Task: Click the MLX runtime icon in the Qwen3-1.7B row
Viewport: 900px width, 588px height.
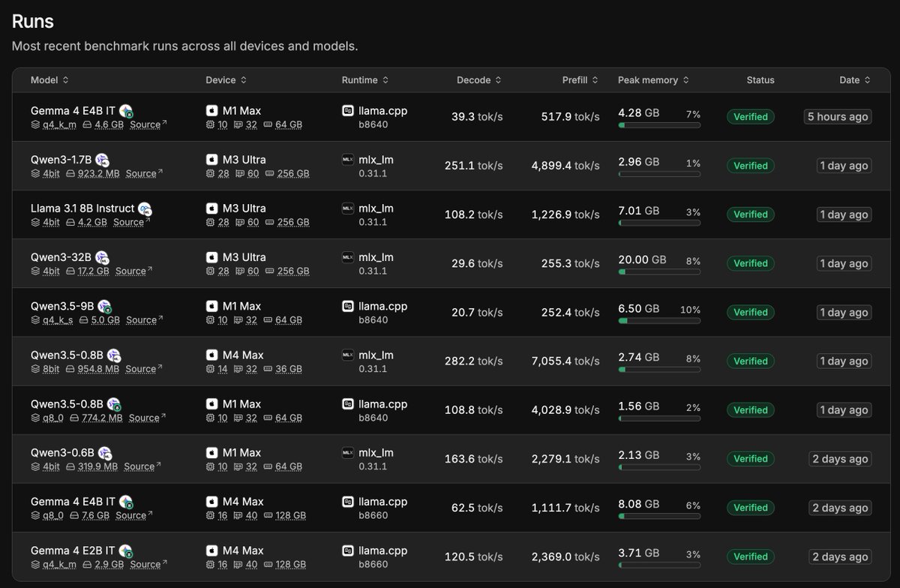Action: click(x=348, y=160)
